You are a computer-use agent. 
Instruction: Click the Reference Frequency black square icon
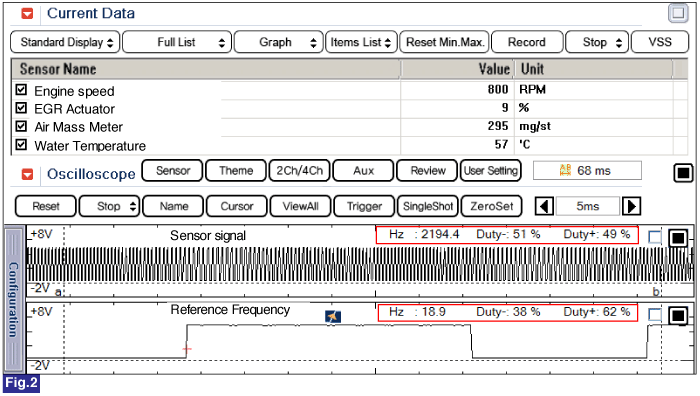[678, 316]
